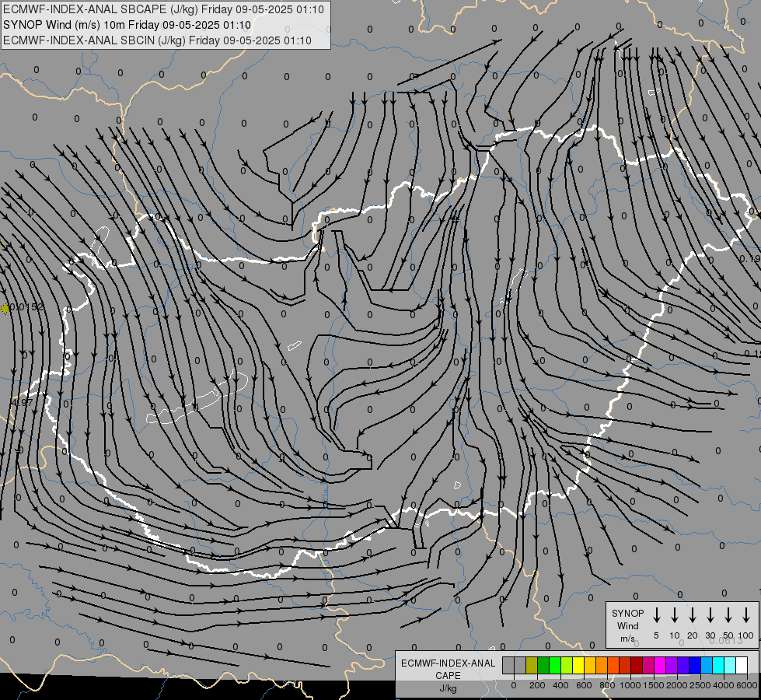Viewport: 761px width, 700px height.
Task: Click the SBCIN header line
Action: [157, 40]
